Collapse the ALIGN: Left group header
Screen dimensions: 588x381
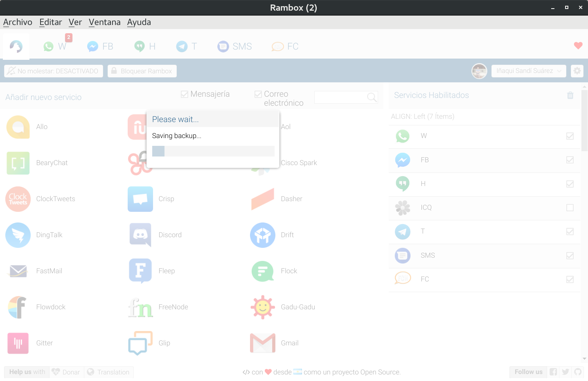484,117
